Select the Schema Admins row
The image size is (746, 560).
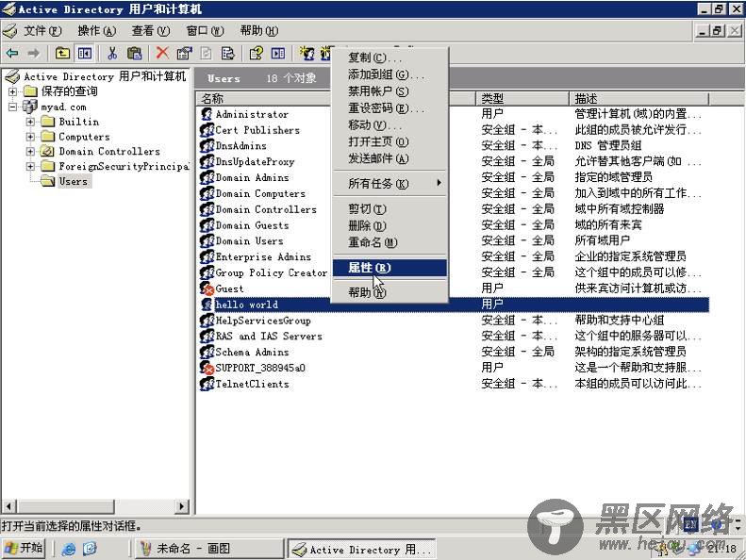pos(455,352)
